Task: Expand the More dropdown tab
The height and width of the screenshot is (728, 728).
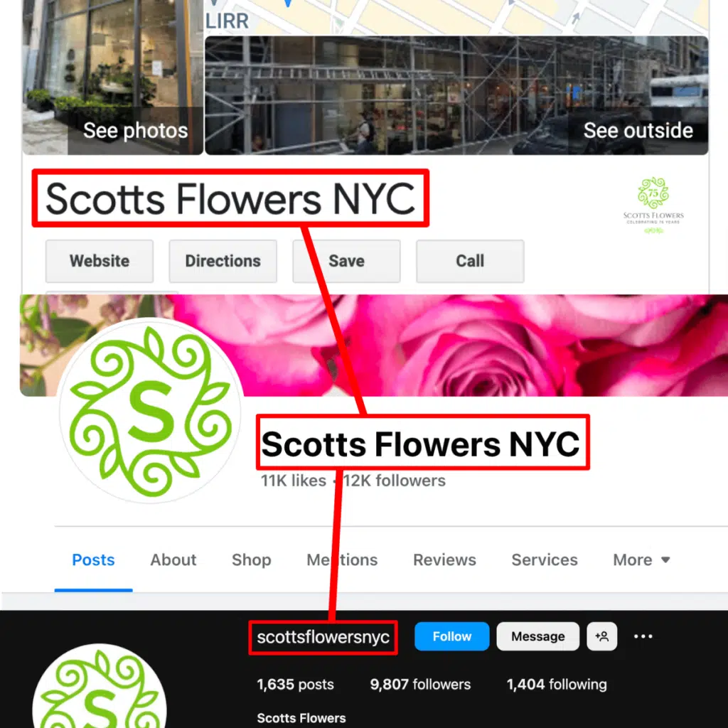Action: tap(641, 560)
